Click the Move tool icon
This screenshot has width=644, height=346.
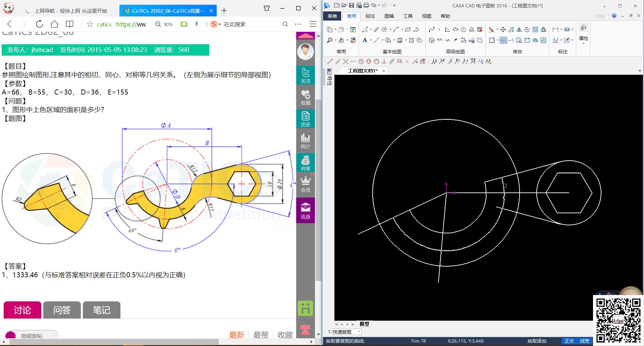tap(503, 30)
